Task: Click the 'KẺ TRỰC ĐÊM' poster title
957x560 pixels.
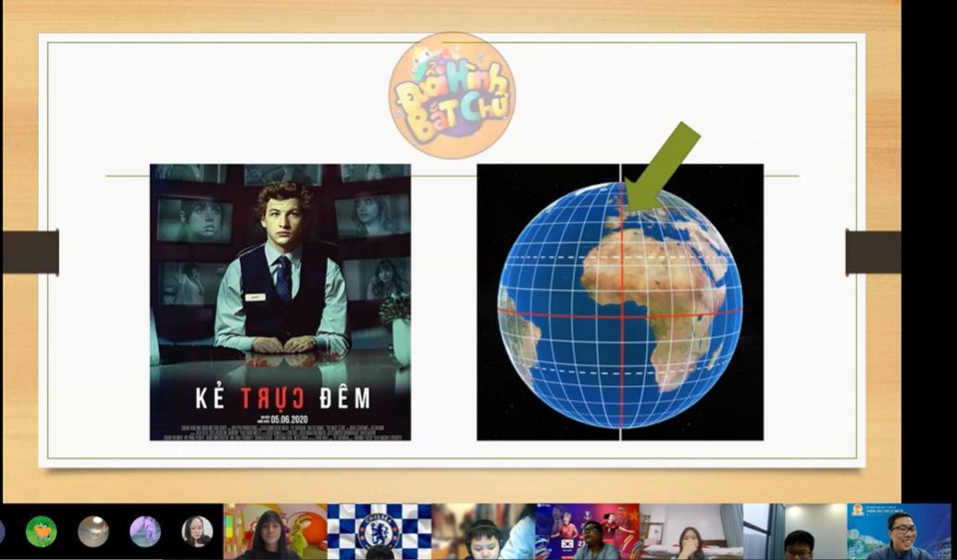Action: pos(282,398)
